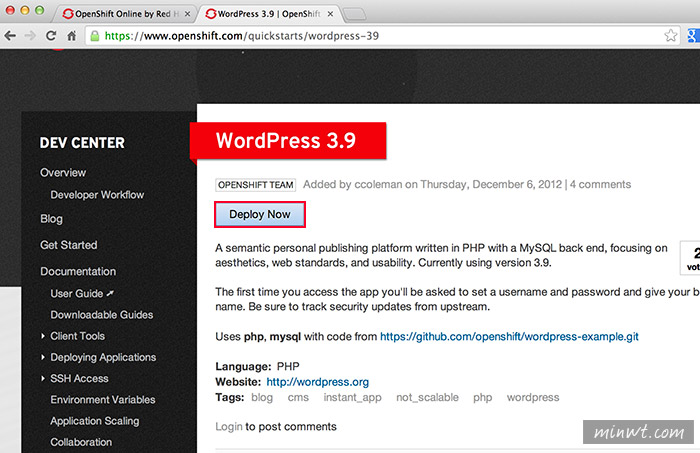
Task: Open Deploying Applications sidebar link
Action: coord(103,357)
